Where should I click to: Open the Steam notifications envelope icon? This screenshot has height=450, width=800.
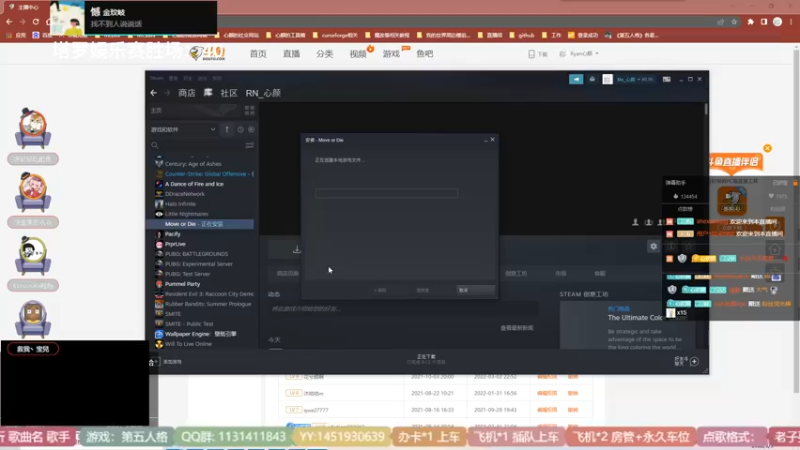(592, 79)
